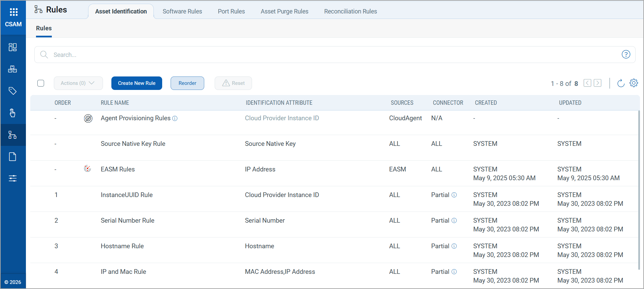Go to next page of rules
The height and width of the screenshot is (289, 644).
coord(598,83)
